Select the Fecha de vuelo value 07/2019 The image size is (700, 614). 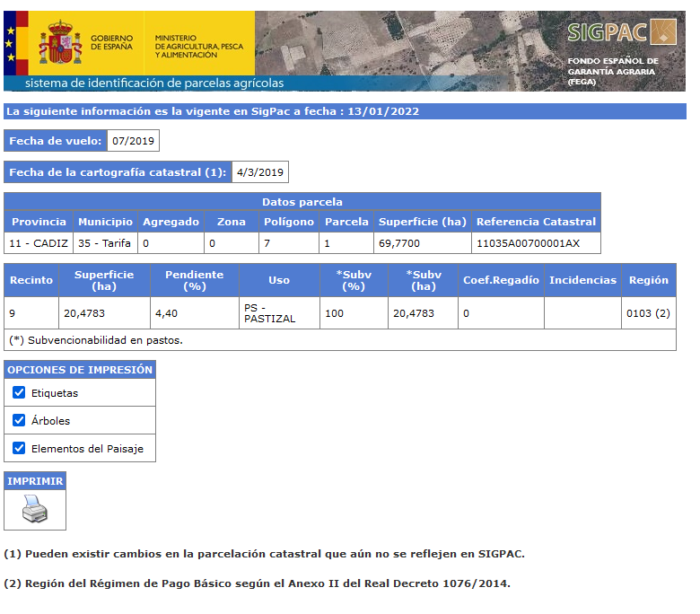(133, 141)
